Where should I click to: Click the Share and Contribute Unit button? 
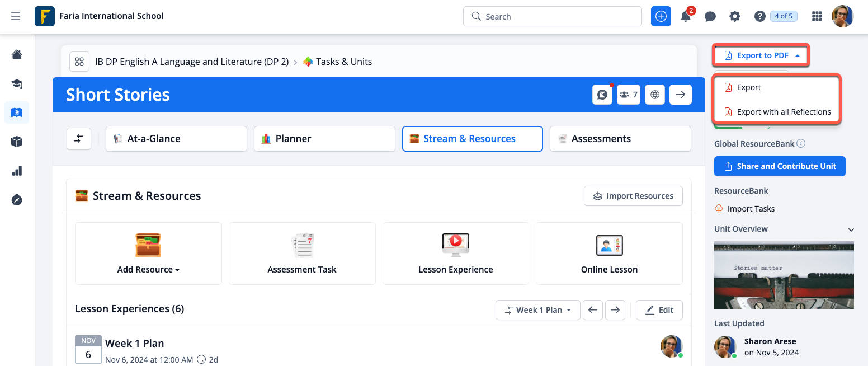coord(780,166)
